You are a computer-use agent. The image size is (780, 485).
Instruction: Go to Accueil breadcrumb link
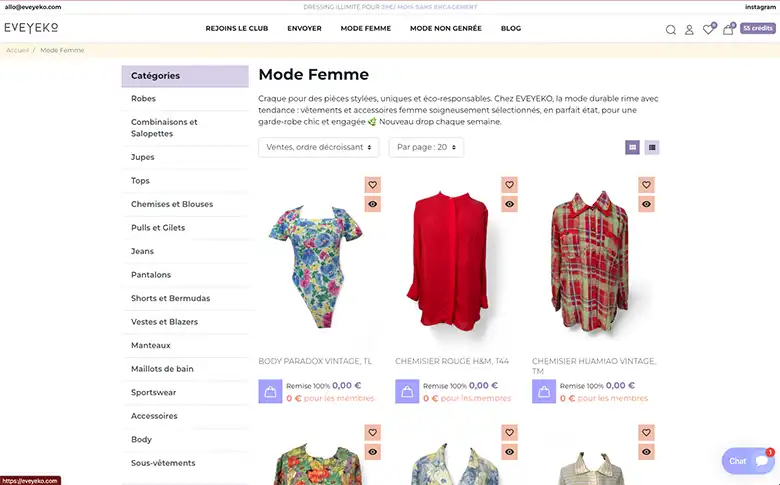click(x=17, y=50)
